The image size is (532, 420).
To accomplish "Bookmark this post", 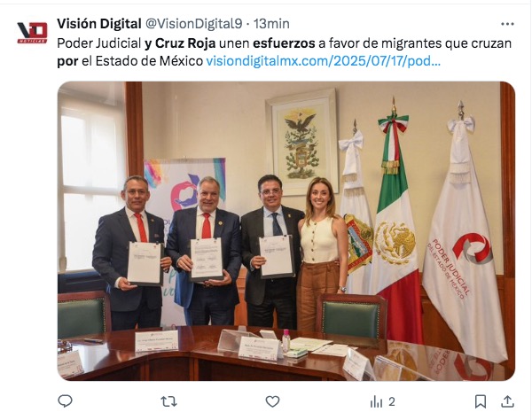I will 481,401.
